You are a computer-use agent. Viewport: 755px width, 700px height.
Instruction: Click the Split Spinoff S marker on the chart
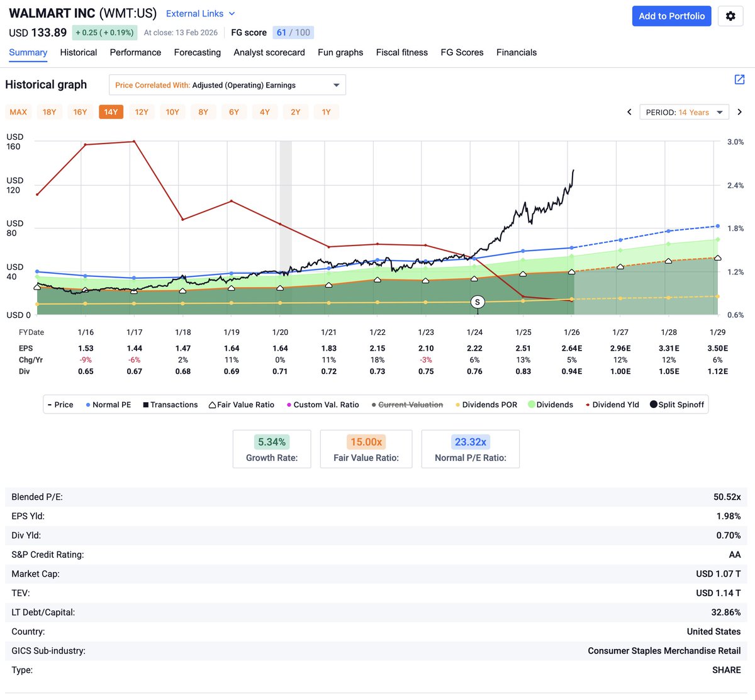(x=478, y=302)
